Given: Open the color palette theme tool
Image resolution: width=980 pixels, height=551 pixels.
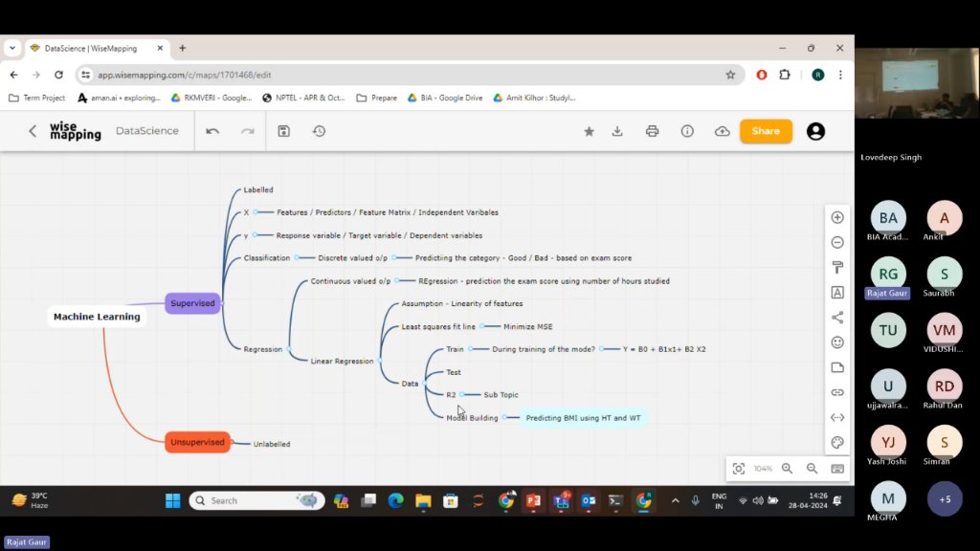Looking at the screenshot, I should point(837,442).
